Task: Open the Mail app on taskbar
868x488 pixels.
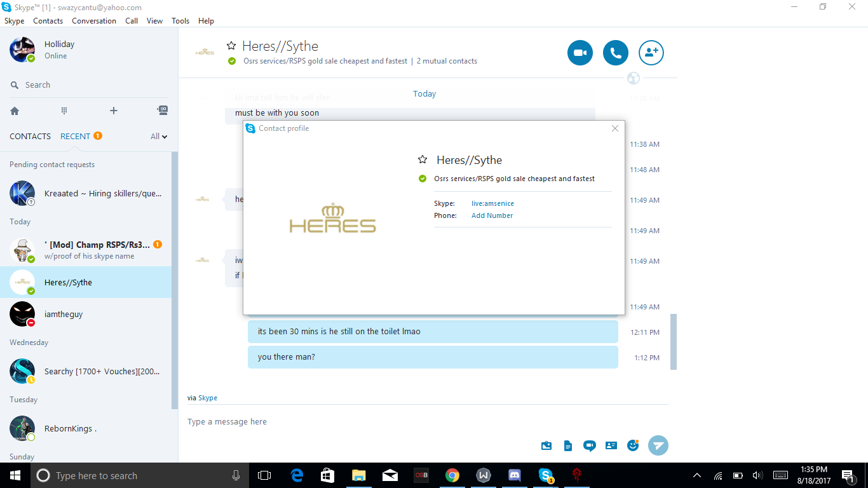Action: tap(390, 475)
